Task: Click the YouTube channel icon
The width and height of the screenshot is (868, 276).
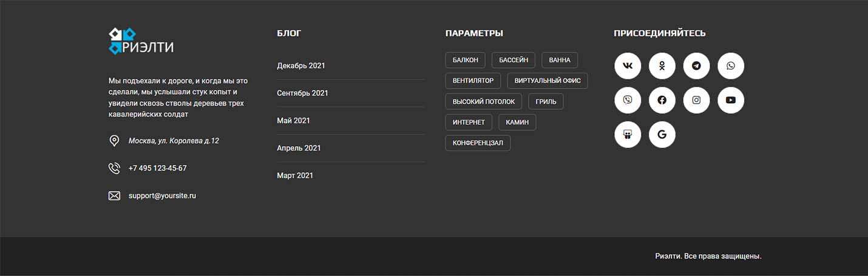Action: [x=731, y=100]
